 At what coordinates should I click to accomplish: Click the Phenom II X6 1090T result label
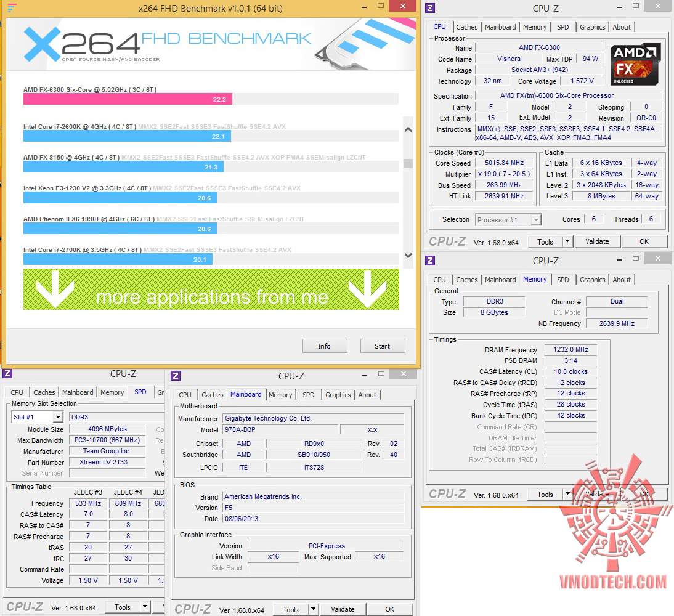[x=89, y=219]
